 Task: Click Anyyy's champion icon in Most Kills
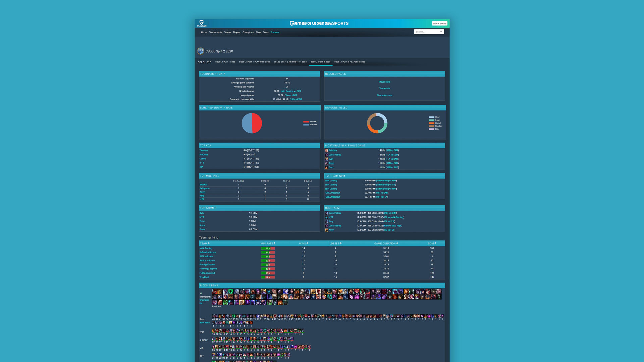coord(326,163)
